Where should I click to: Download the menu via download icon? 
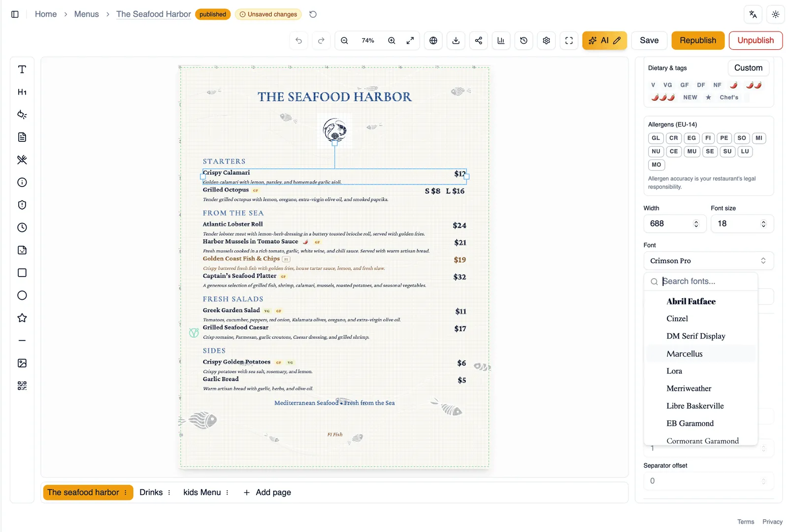coord(456,40)
